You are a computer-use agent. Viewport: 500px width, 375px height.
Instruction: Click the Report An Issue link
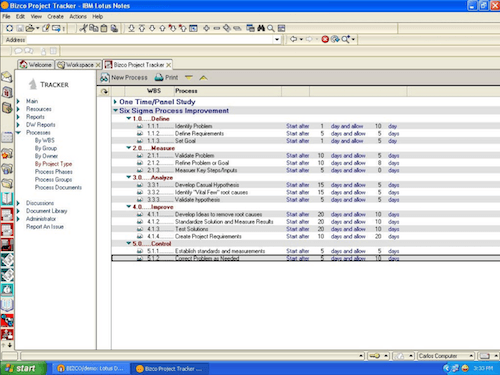click(x=45, y=227)
